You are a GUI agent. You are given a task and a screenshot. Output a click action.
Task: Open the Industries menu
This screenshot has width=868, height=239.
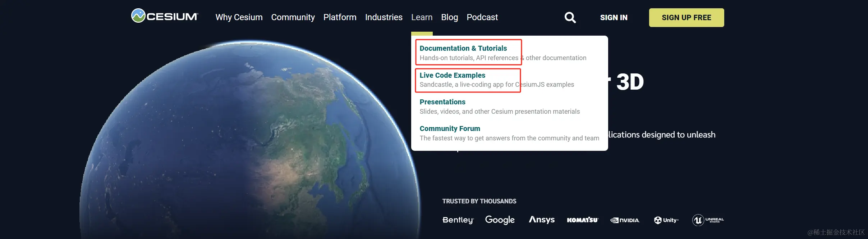(x=384, y=17)
